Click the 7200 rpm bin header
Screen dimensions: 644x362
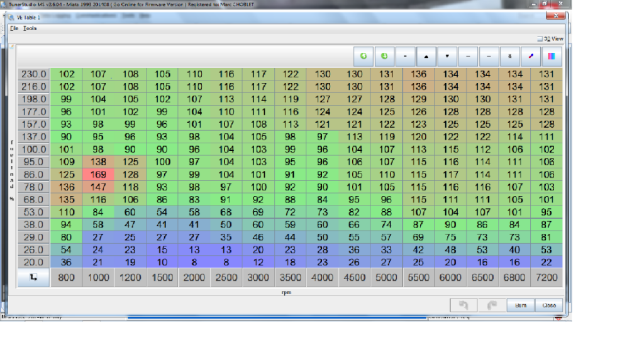(547, 277)
